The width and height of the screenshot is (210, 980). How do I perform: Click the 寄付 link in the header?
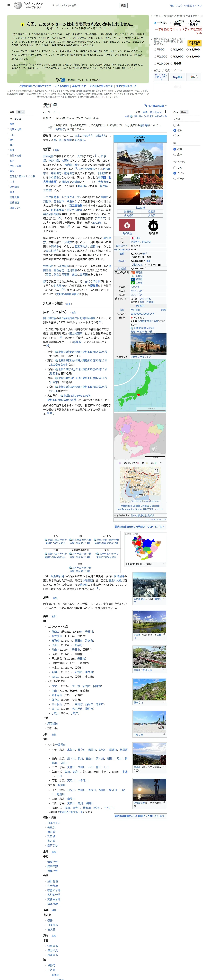click(x=172, y=6)
